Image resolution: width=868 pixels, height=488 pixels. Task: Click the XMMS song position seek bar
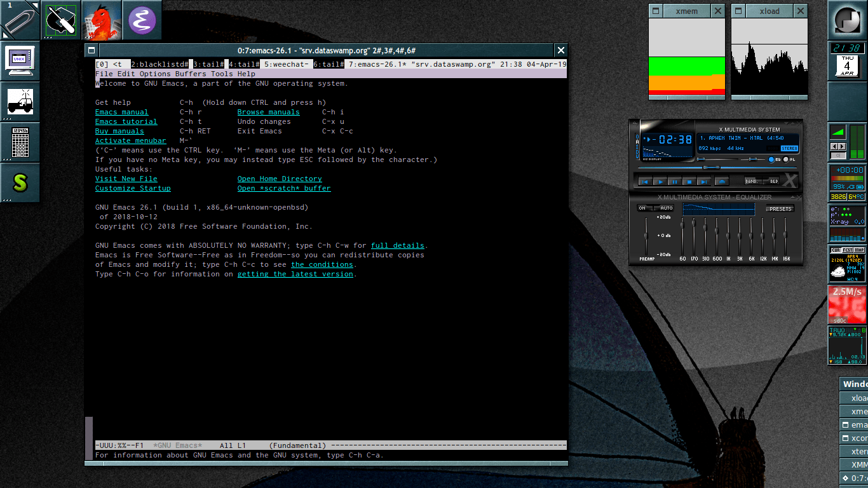pyautogui.click(x=717, y=167)
